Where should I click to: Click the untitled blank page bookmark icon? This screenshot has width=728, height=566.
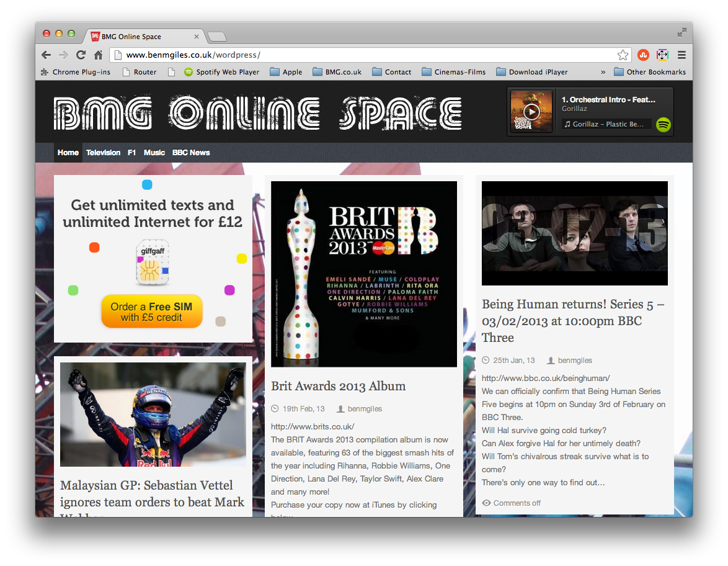click(171, 72)
